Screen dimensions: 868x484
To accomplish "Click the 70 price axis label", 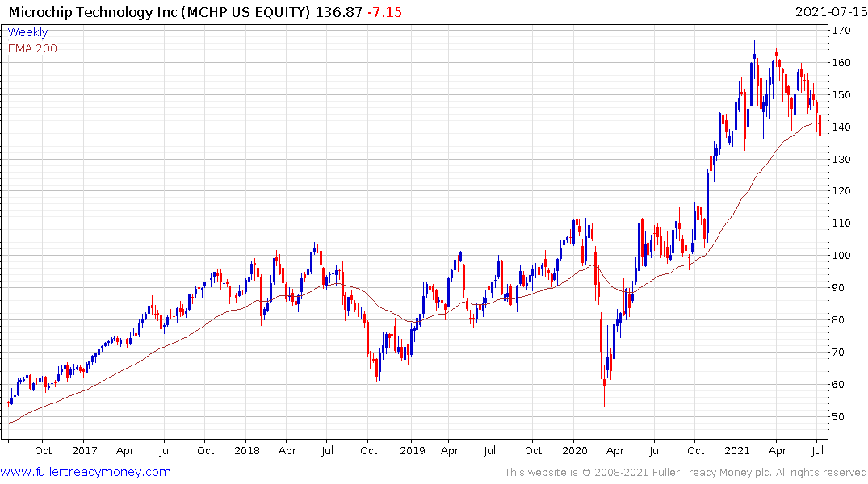I will coord(839,352).
